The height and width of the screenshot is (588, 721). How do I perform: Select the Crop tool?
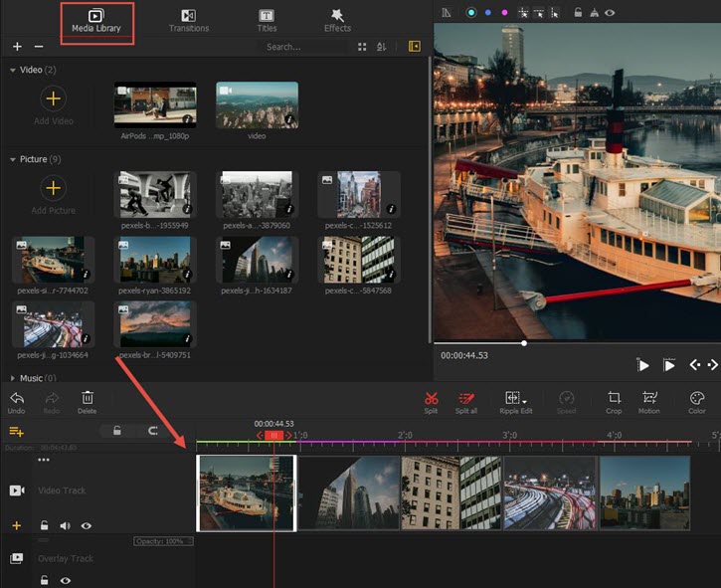pyautogui.click(x=614, y=398)
